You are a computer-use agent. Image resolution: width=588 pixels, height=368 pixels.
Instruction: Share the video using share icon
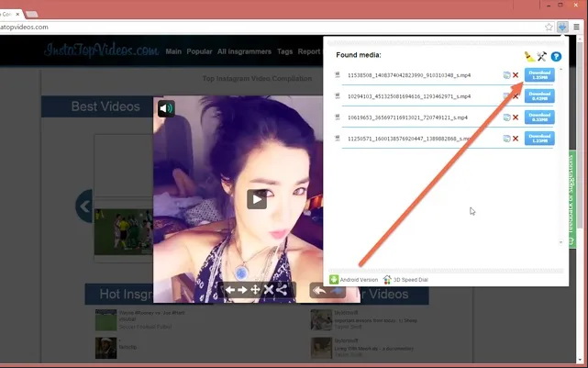pyautogui.click(x=282, y=290)
